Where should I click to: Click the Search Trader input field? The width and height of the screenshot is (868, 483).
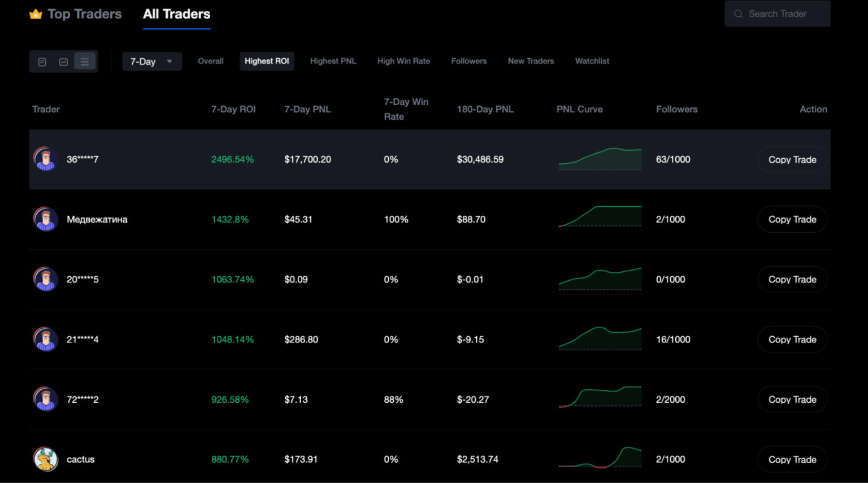(x=780, y=14)
